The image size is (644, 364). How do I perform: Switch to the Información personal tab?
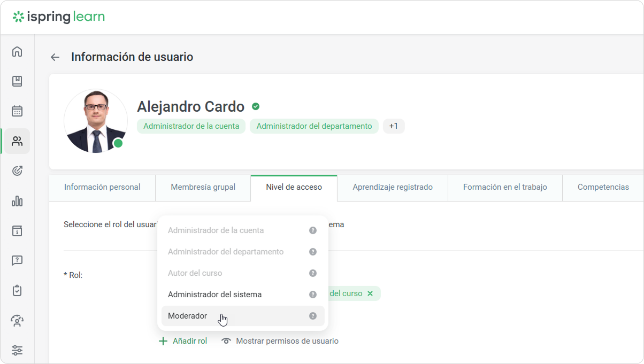[102, 187]
